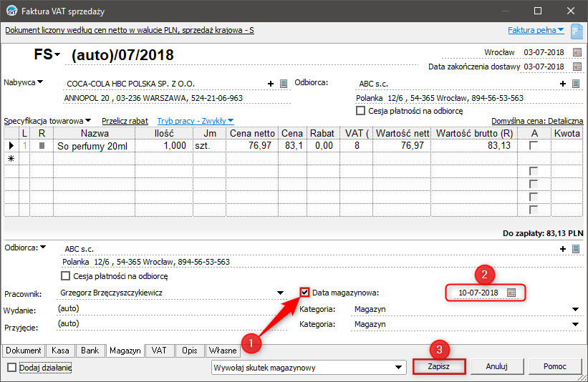The image size is (588, 382).
Task: Click the document page icon beside Faktura pełna
Action: pyautogui.click(x=577, y=31)
